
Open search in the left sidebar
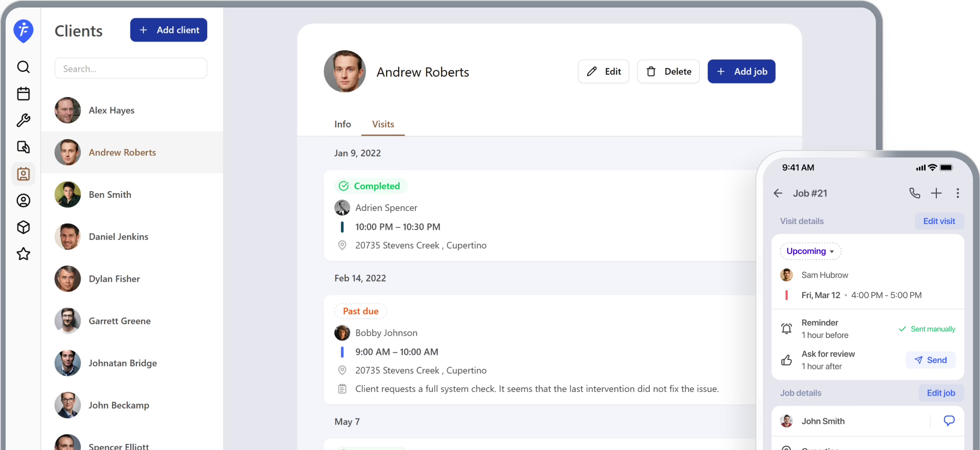[23, 67]
